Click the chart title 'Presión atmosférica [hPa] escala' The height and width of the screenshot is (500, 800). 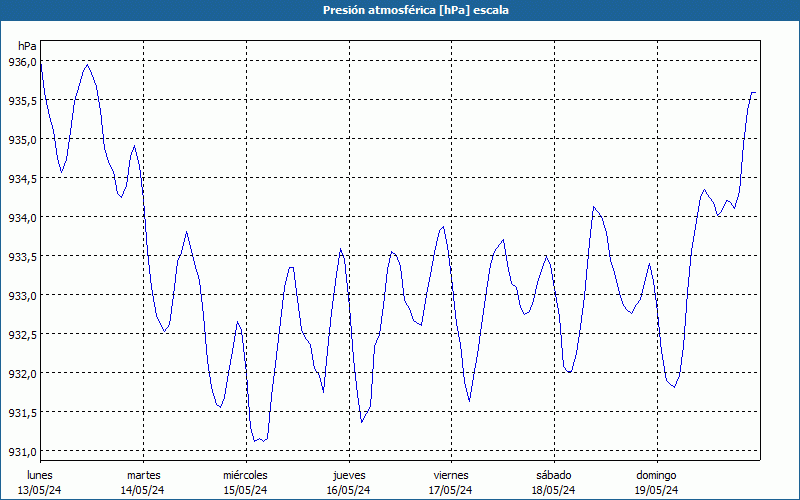tap(416, 10)
